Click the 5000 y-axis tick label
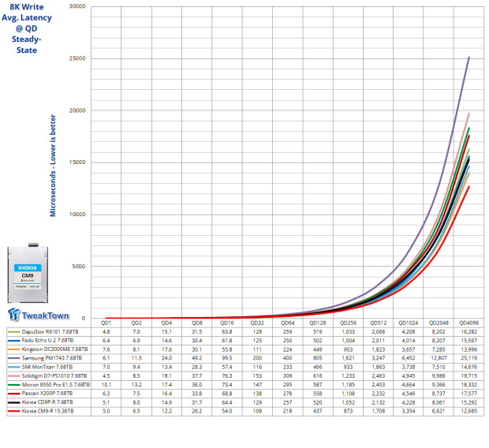489x448 pixels. (x=79, y=266)
